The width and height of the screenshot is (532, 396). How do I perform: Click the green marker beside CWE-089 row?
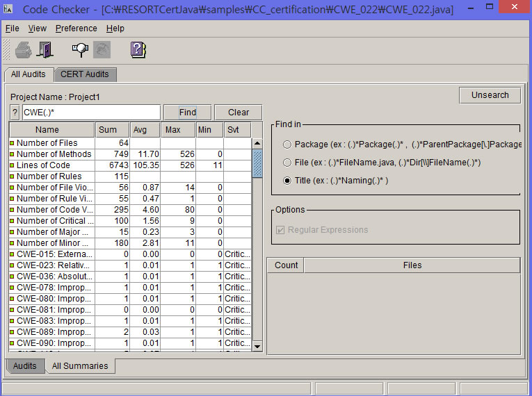point(12,332)
